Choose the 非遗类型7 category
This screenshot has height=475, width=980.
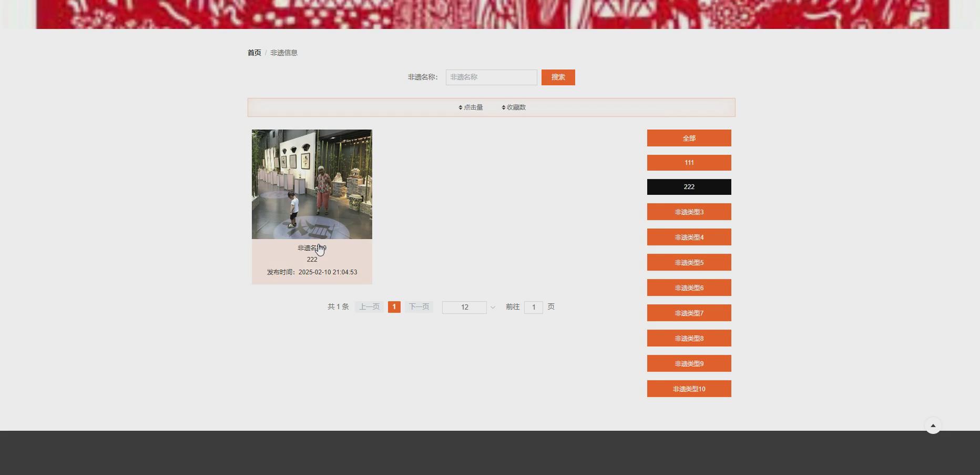click(689, 313)
